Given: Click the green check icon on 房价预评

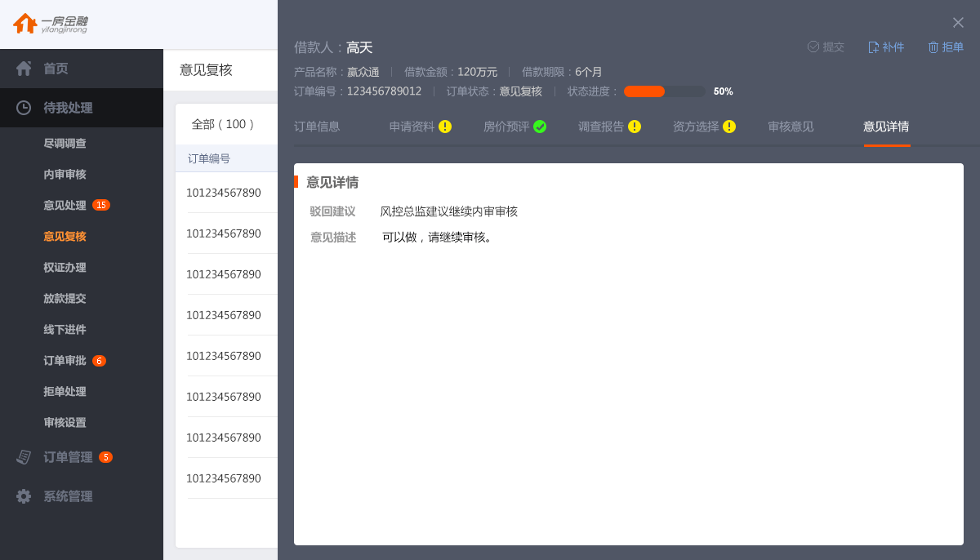Looking at the screenshot, I should (x=540, y=127).
